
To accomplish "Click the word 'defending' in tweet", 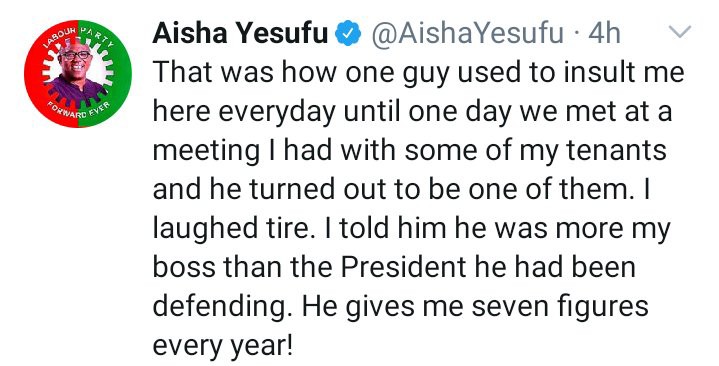I will click(x=219, y=307).
